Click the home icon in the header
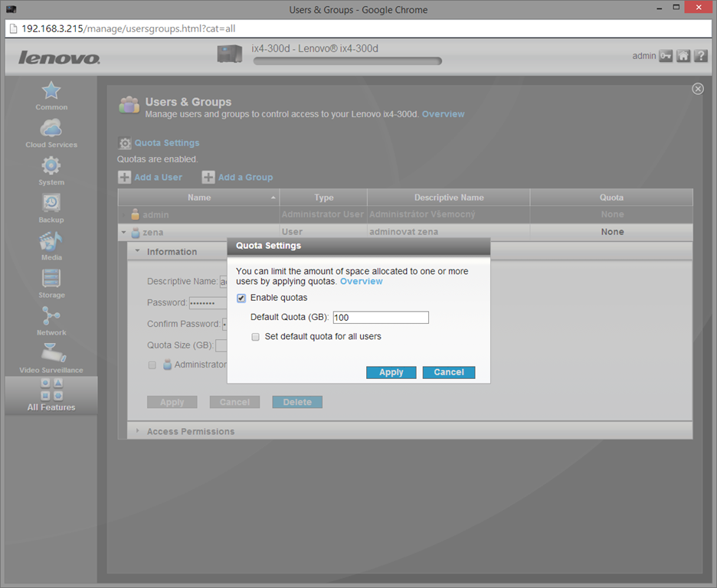This screenshot has height=588, width=717. coord(683,56)
